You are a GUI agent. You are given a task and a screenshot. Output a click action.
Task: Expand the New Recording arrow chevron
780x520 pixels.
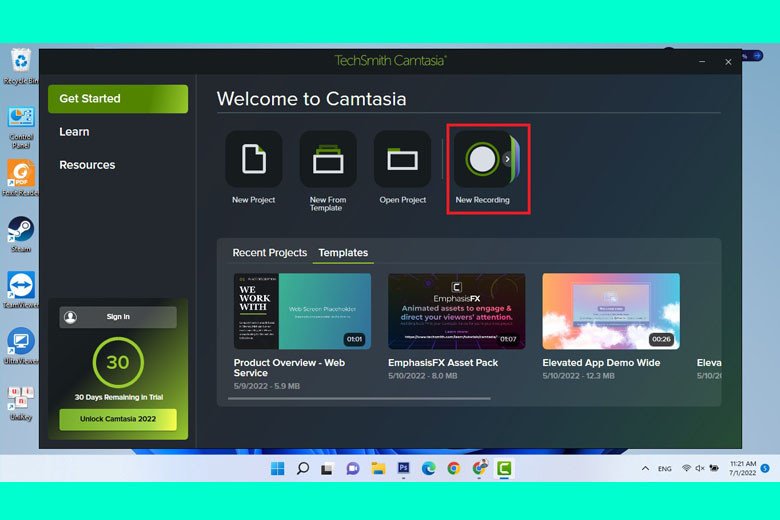pos(507,159)
